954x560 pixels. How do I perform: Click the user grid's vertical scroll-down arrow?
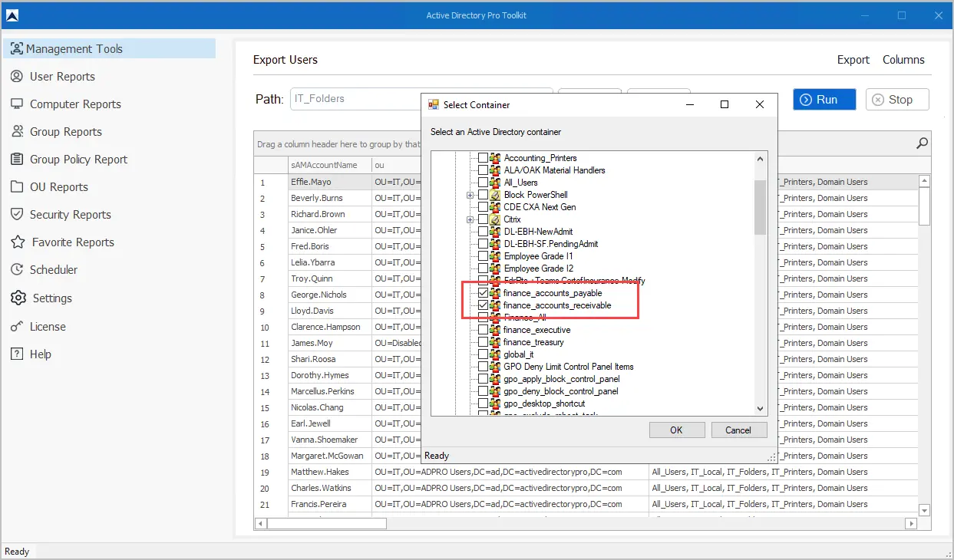[x=924, y=510]
